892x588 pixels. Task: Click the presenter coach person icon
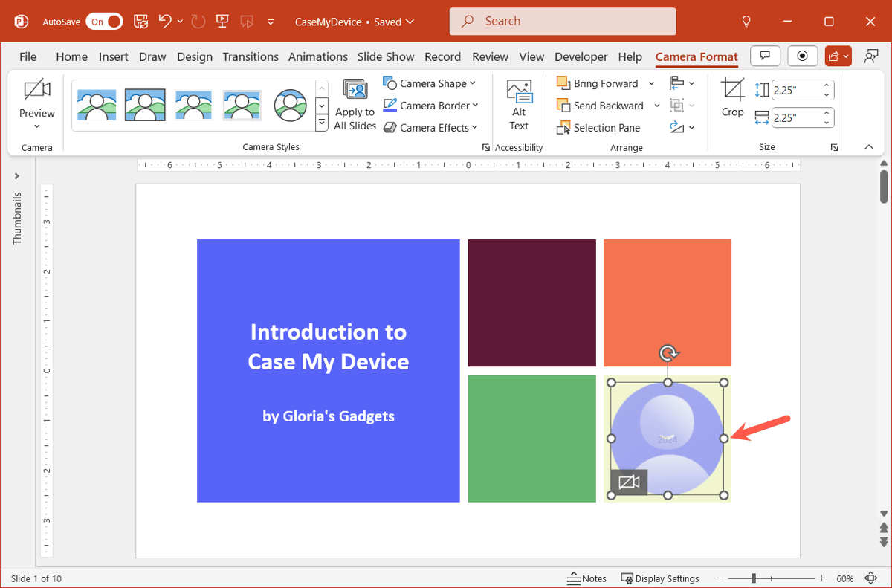(870, 56)
